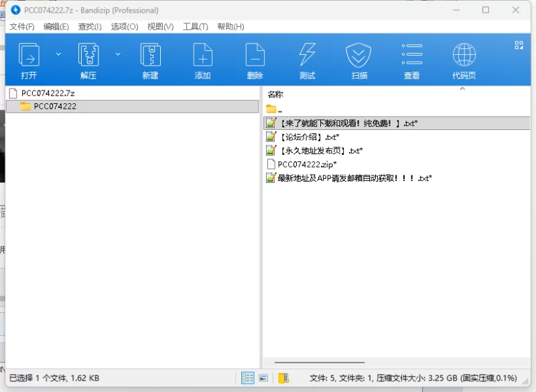Maximize the Bandizip window
Image resolution: width=536 pixels, height=392 pixels.
[485, 10]
